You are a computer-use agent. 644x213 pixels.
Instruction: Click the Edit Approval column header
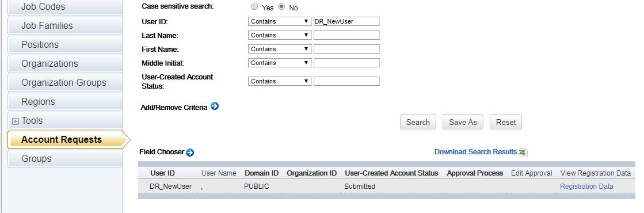[531, 173]
